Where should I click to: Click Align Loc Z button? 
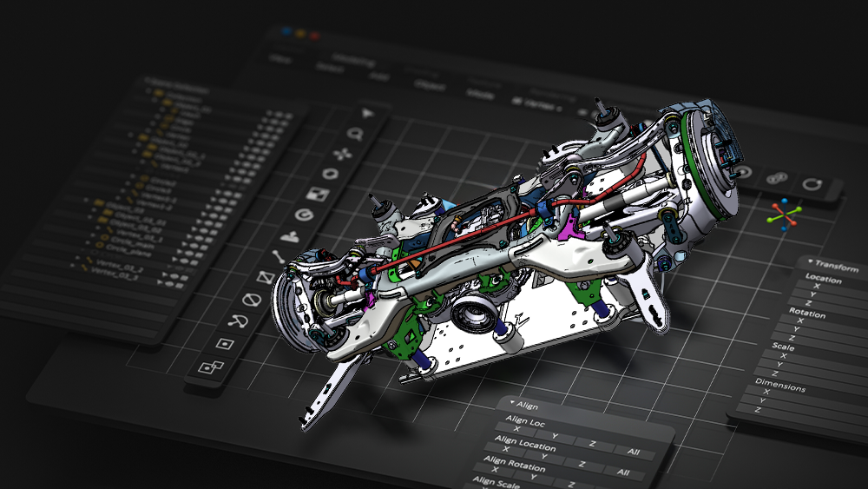(x=593, y=444)
